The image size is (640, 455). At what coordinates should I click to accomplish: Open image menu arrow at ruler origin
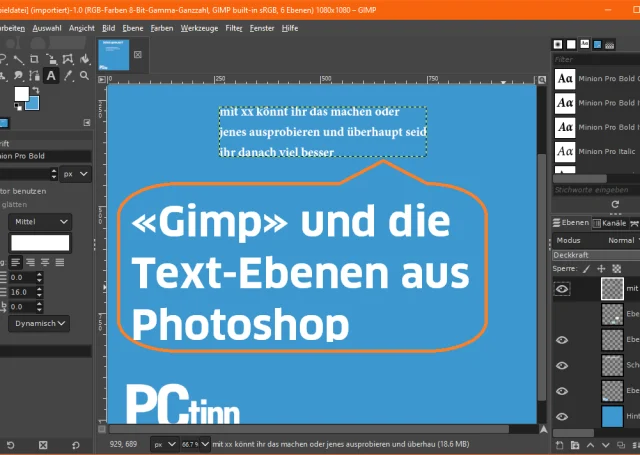(102, 80)
